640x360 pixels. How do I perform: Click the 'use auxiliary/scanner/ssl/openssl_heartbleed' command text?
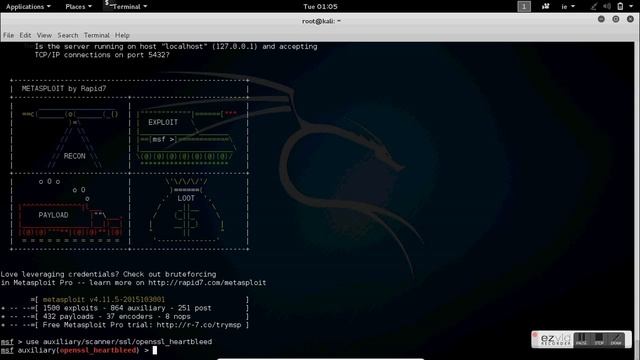(x=119, y=342)
